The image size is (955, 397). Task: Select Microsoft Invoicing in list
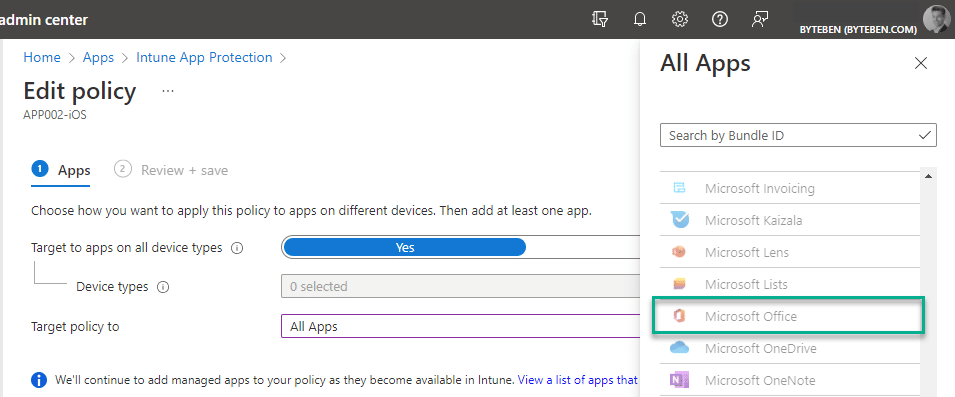click(x=790, y=188)
